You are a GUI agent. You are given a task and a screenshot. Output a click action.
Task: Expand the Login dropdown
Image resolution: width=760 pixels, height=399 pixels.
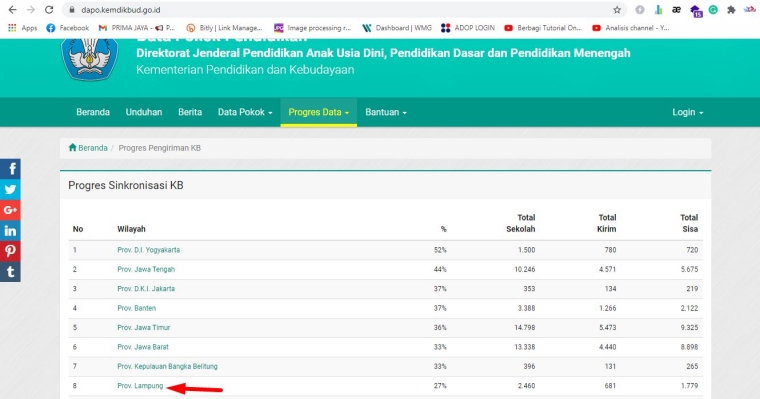(x=687, y=112)
